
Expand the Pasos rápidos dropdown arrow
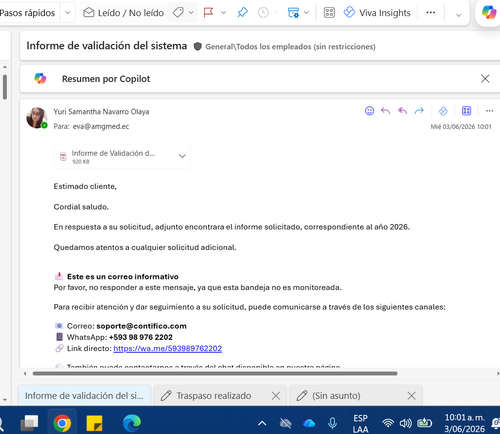(67, 13)
